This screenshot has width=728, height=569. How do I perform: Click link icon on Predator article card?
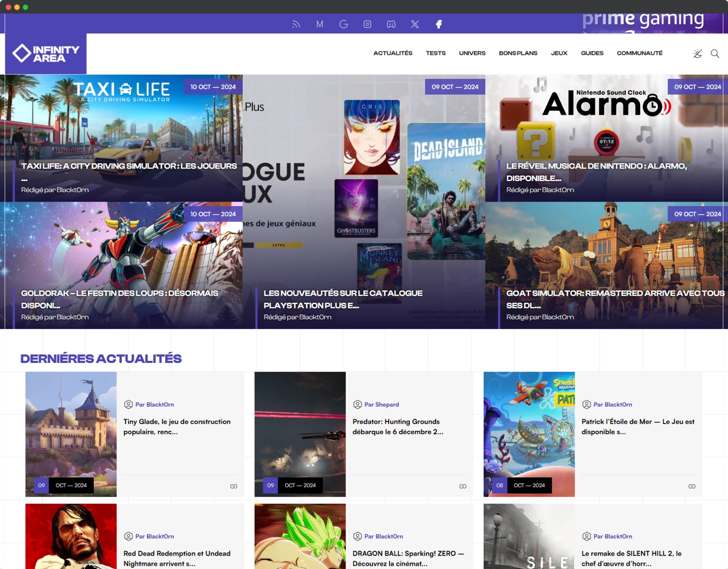click(x=463, y=486)
